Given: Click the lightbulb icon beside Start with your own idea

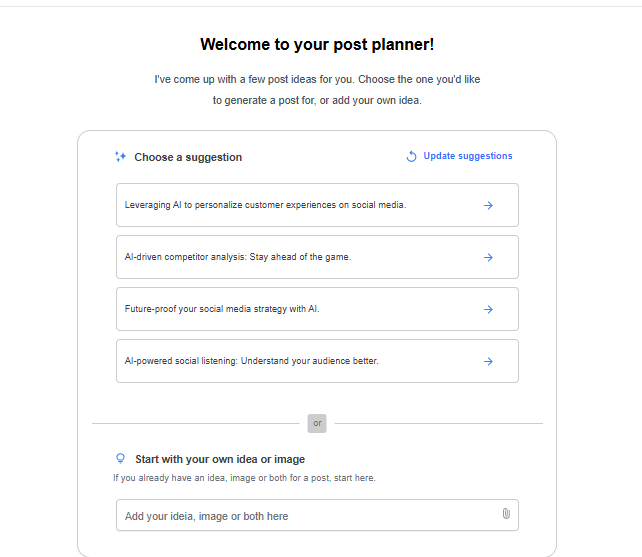Looking at the screenshot, I should [121, 459].
